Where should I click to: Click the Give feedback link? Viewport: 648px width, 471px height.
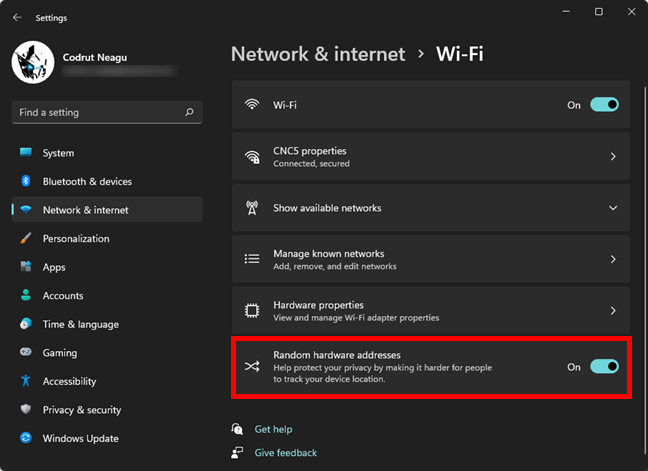click(286, 453)
